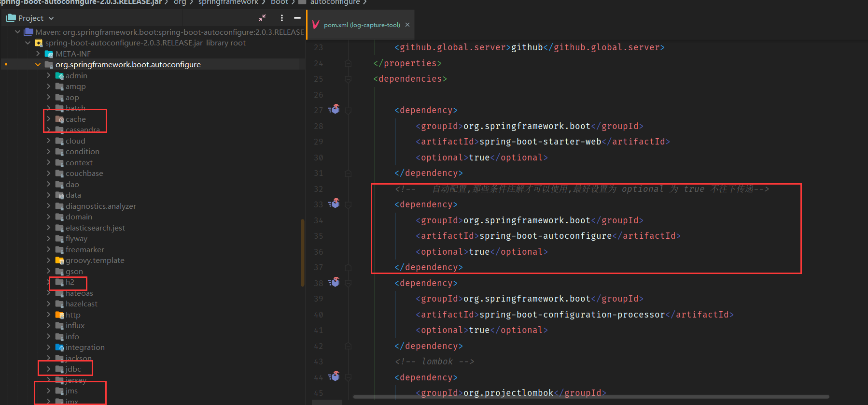The height and width of the screenshot is (405, 868).
Task: Click the springframework breadcrumb item
Action: (228, 2)
